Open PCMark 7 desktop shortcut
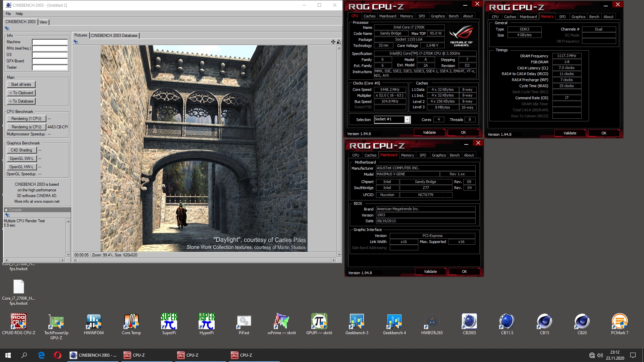 click(x=620, y=324)
